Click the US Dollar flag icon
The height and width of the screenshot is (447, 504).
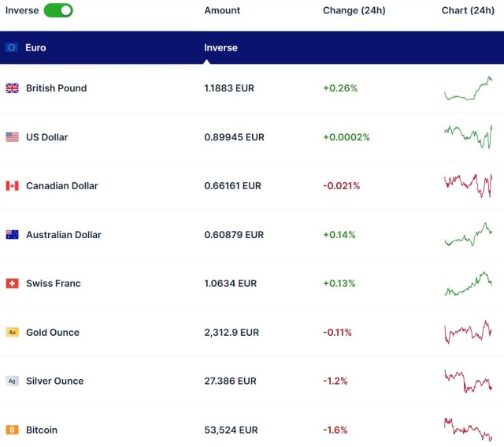pyautogui.click(x=12, y=137)
